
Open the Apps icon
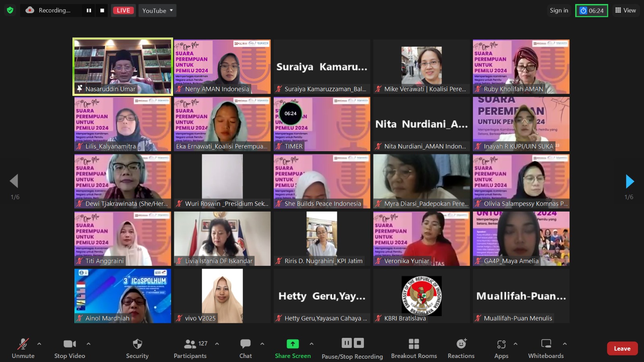coord(501,344)
